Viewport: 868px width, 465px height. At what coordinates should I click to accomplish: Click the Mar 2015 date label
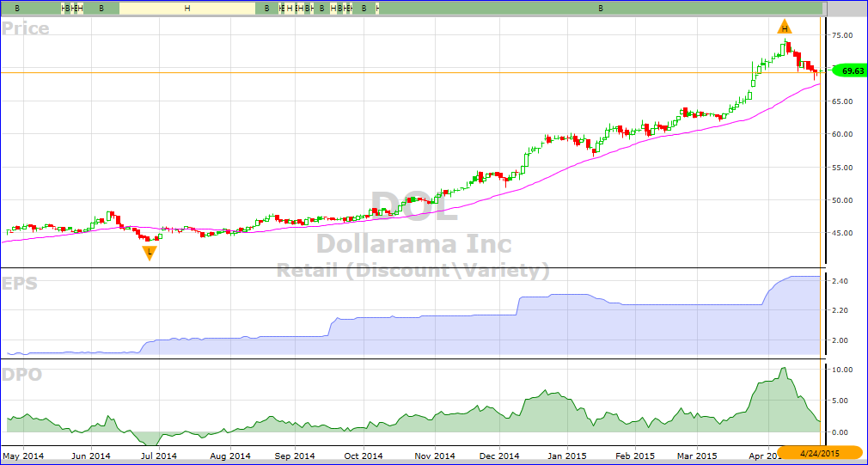pyautogui.click(x=697, y=456)
